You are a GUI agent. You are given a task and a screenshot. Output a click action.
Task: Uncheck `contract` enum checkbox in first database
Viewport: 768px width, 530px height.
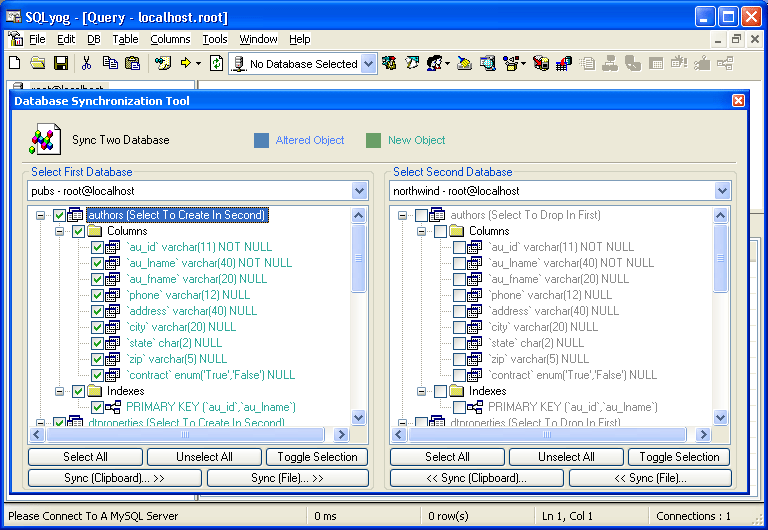point(97,375)
